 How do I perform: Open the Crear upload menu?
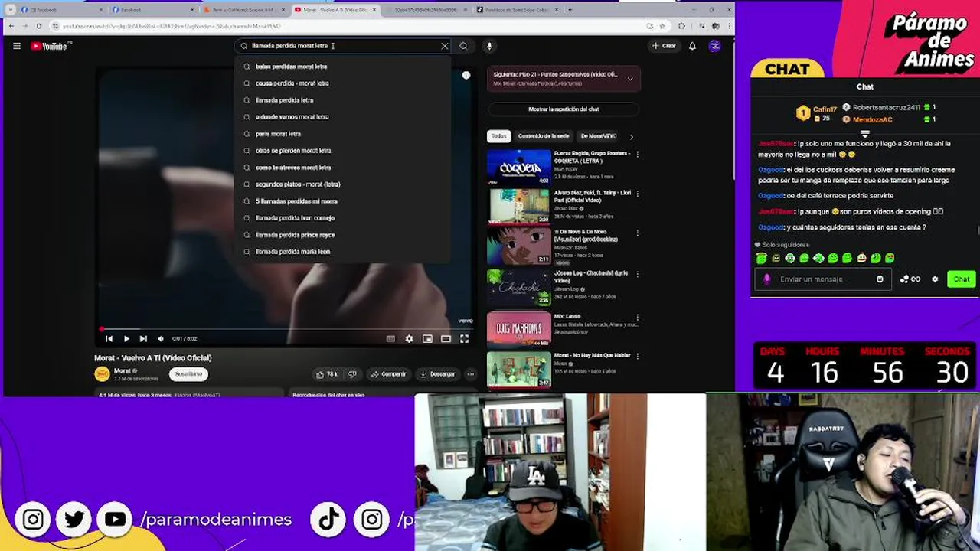coord(664,46)
